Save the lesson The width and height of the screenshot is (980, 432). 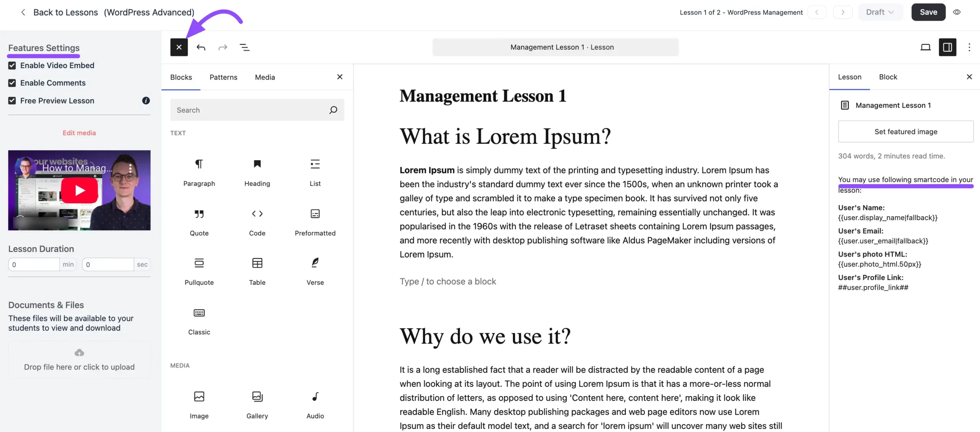pyautogui.click(x=928, y=12)
